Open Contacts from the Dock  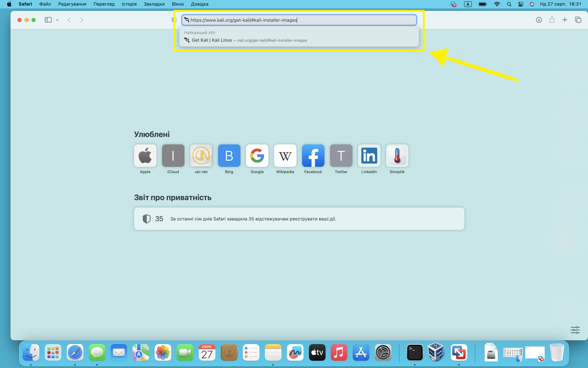coord(229,352)
